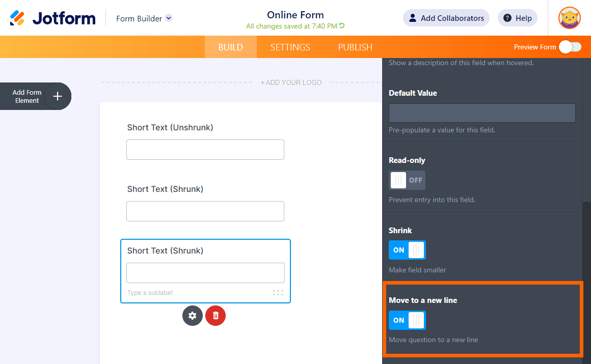
Task: Click + ADD YOUR LOGO
Action: point(291,82)
